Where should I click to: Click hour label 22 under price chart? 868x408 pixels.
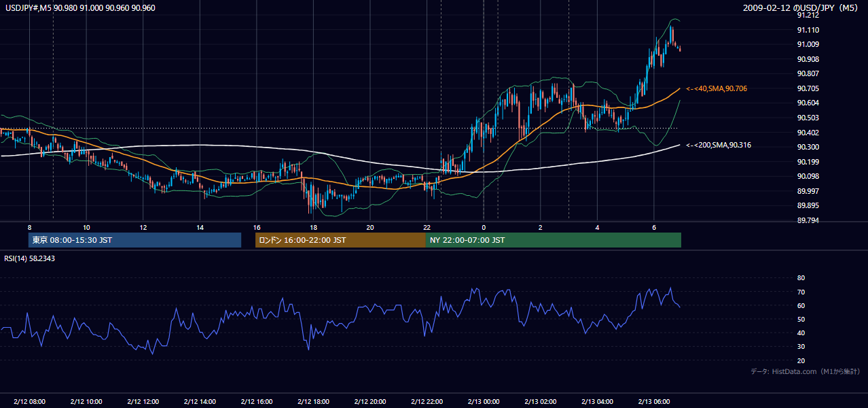(x=427, y=227)
